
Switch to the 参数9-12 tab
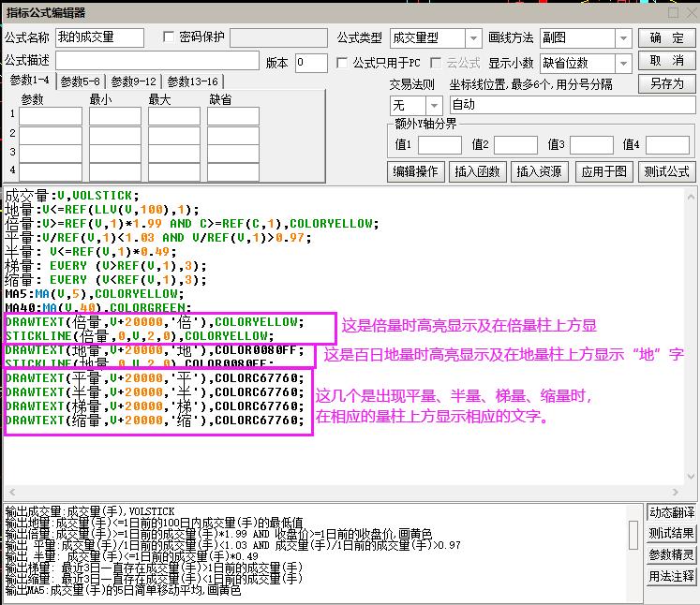pos(133,81)
